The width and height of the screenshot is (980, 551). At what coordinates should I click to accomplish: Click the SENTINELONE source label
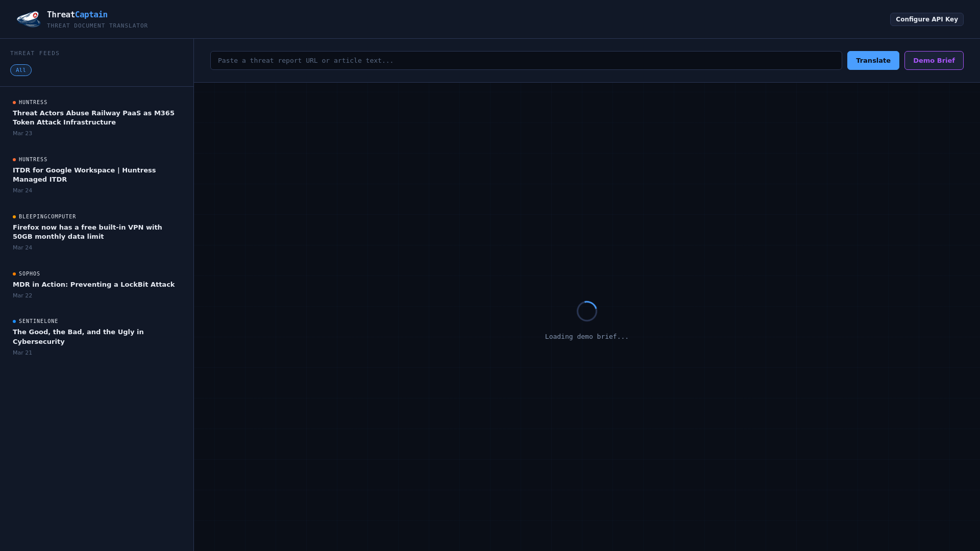tap(38, 321)
